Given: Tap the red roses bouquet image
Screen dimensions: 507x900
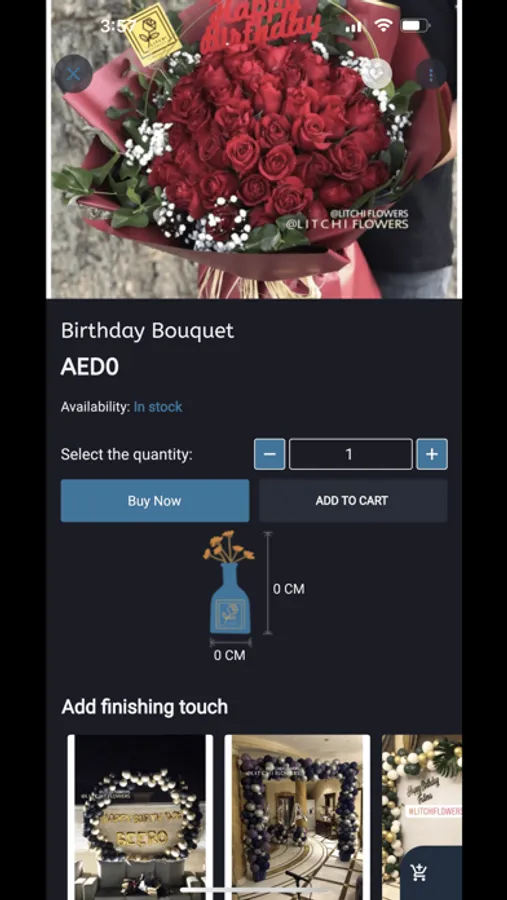Looking at the screenshot, I should click(x=254, y=149).
